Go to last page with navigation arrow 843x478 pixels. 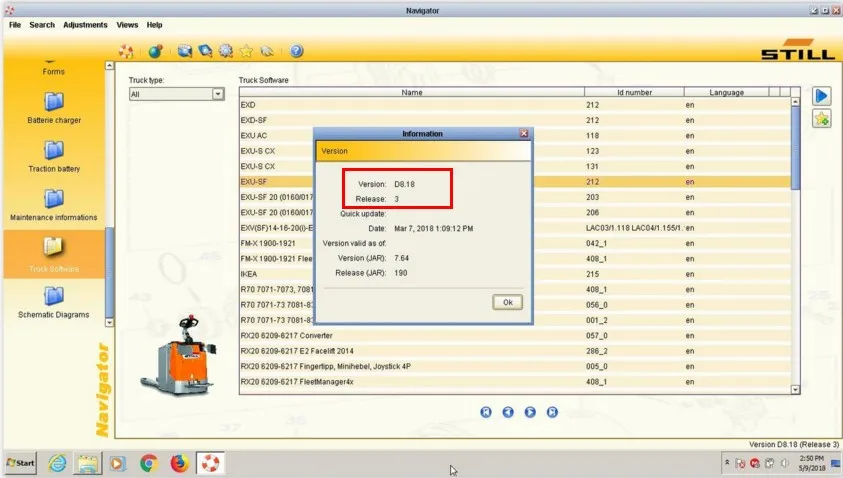point(552,412)
